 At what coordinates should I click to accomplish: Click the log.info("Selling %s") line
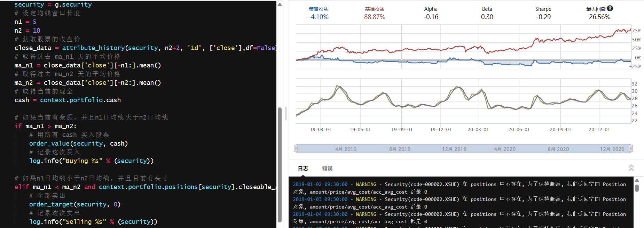(x=93, y=222)
